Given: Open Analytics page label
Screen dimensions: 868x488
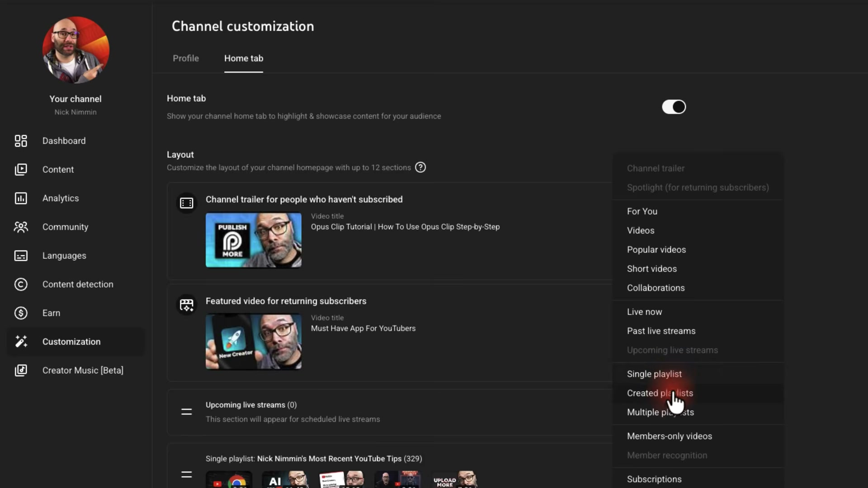Looking at the screenshot, I should tap(61, 198).
